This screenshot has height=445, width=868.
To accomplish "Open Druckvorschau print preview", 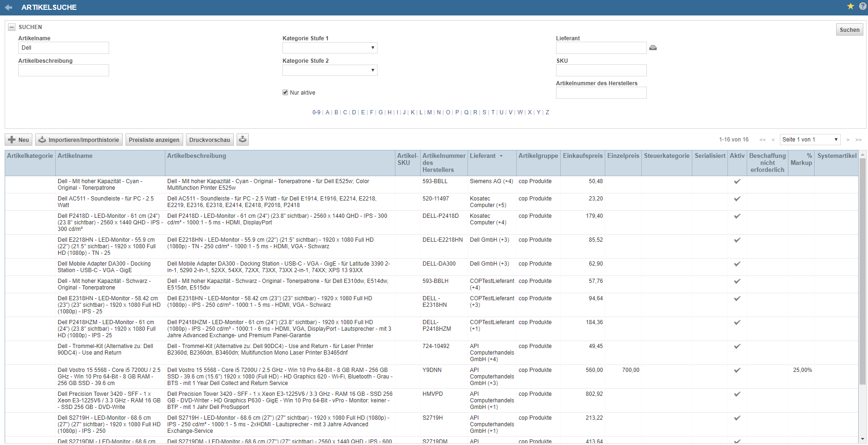I will [209, 140].
